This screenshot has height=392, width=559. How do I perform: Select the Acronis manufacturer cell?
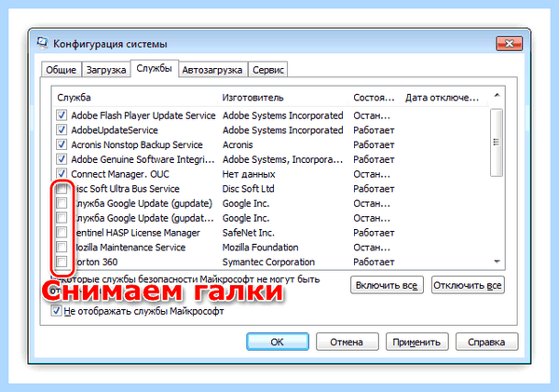click(238, 144)
